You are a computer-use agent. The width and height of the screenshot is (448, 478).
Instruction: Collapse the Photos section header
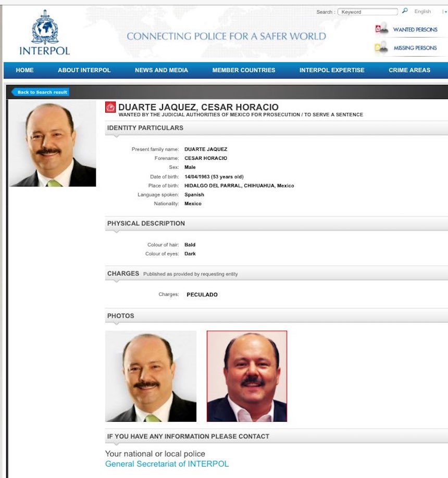pos(121,316)
